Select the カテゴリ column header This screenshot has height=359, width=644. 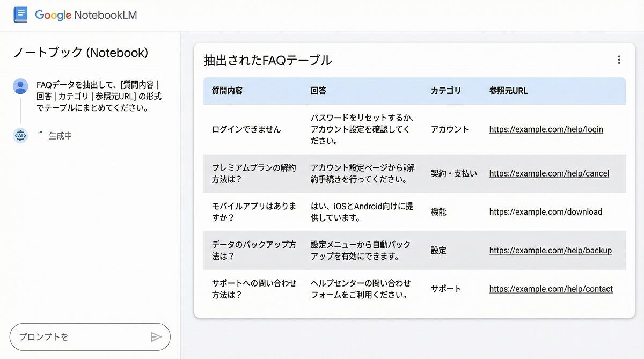tap(445, 91)
